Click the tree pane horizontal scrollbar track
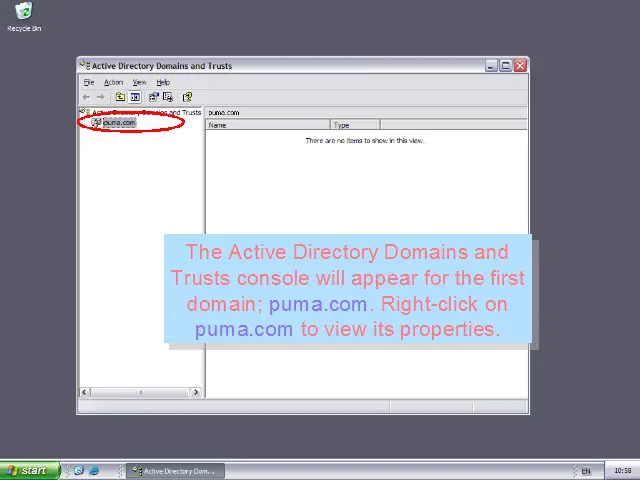The width and height of the screenshot is (640, 480). pos(140,392)
